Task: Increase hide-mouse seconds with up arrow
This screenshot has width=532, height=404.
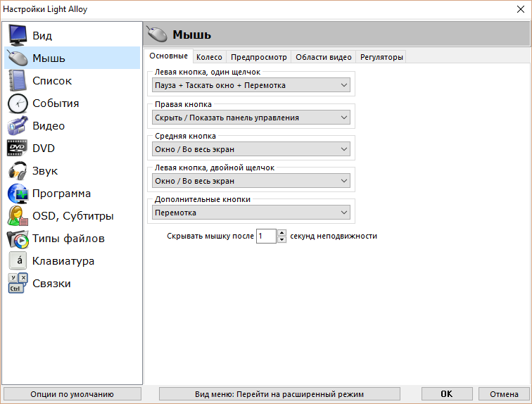Action: [281, 233]
